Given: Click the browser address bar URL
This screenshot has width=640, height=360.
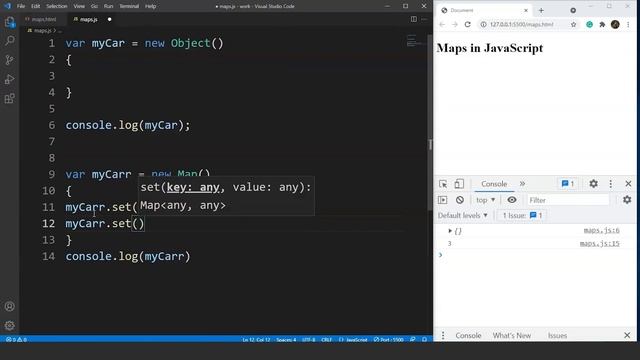Looking at the screenshot, I should click(x=522, y=24).
